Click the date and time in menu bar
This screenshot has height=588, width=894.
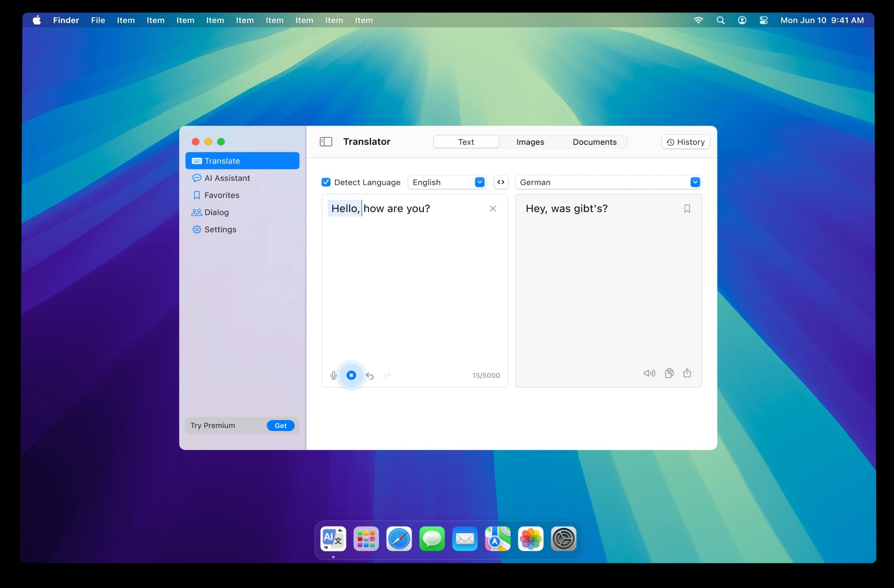[x=822, y=20]
